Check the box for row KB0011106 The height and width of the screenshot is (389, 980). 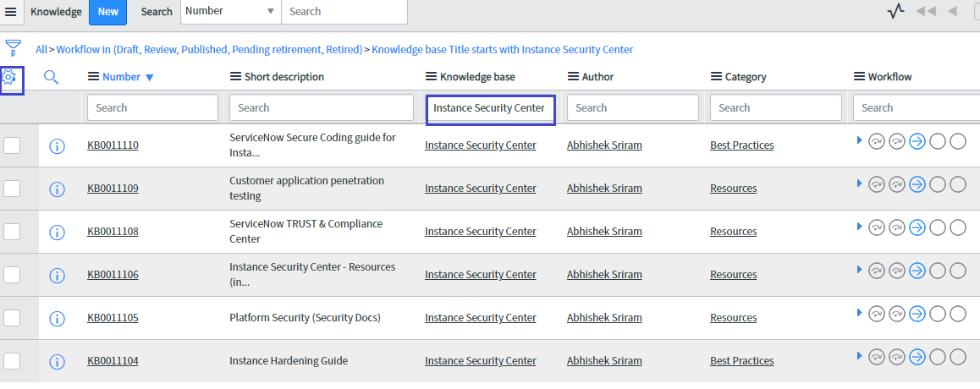coord(12,274)
